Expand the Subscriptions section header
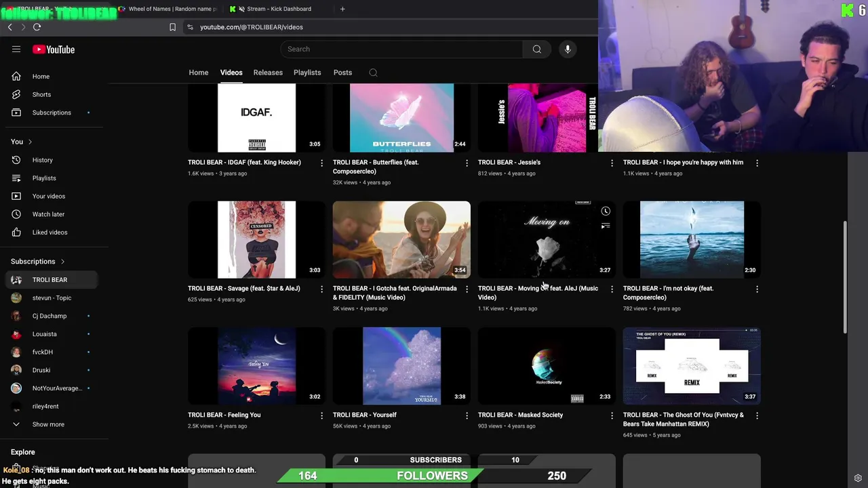 38,262
